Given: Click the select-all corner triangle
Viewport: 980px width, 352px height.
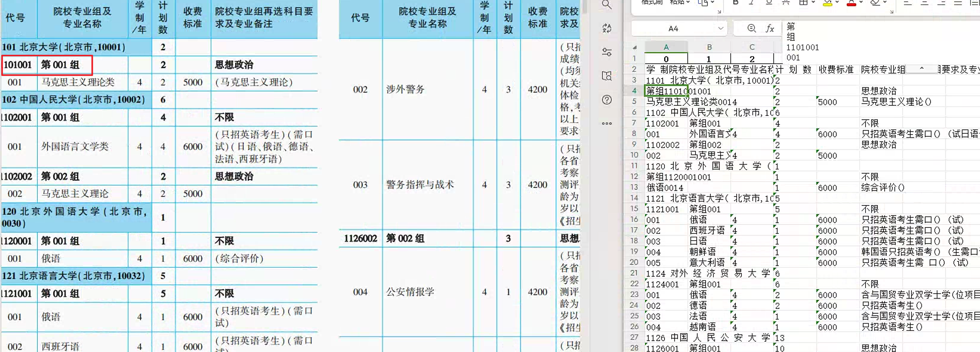Looking at the screenshot, I should coord(634,47).
